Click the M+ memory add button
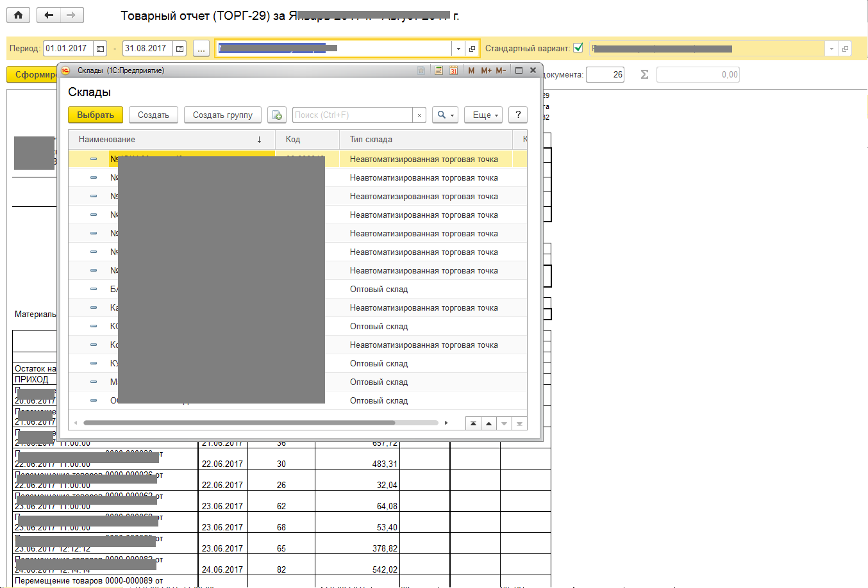 tap(486, 70)
